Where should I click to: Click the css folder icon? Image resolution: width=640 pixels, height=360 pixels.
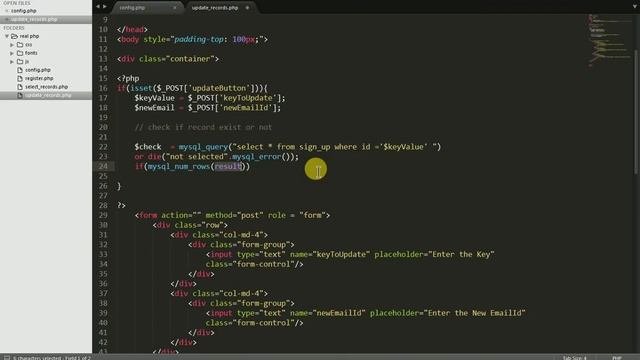(20, 45)
